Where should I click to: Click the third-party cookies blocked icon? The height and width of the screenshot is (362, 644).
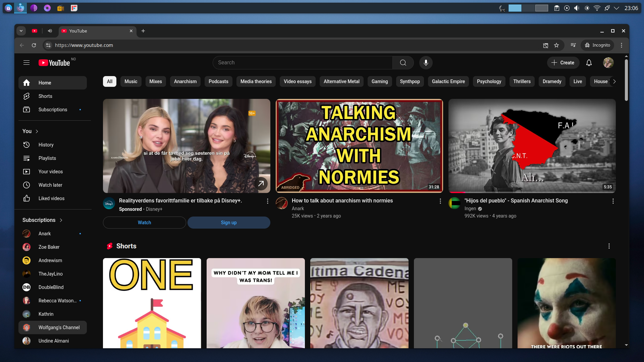pyautogui.click(x=546, y=45)
